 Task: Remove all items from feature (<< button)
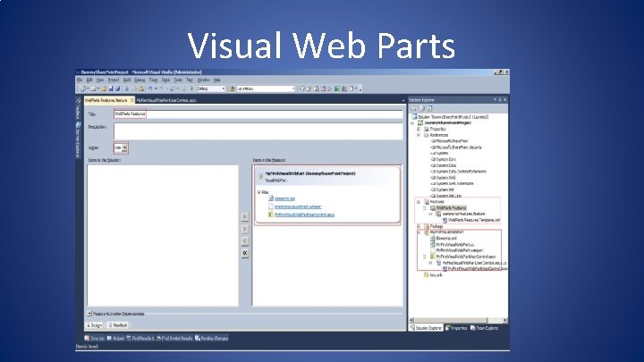(x=245, y=253)
